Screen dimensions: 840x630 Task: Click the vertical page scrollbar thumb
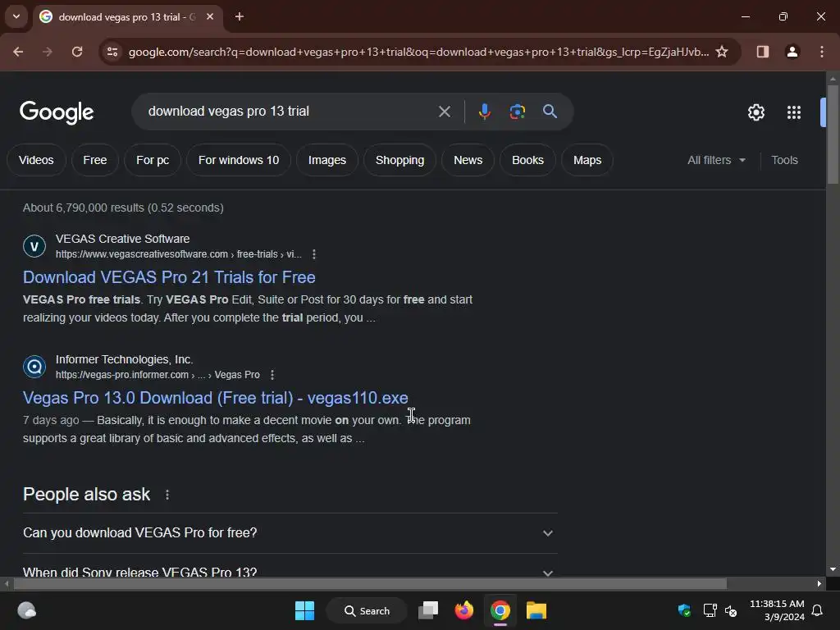pos(833,134)
